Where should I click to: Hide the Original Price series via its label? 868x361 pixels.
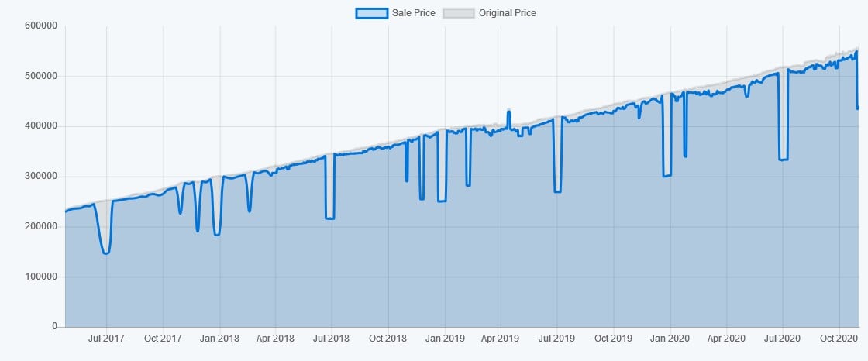point(508,12)
